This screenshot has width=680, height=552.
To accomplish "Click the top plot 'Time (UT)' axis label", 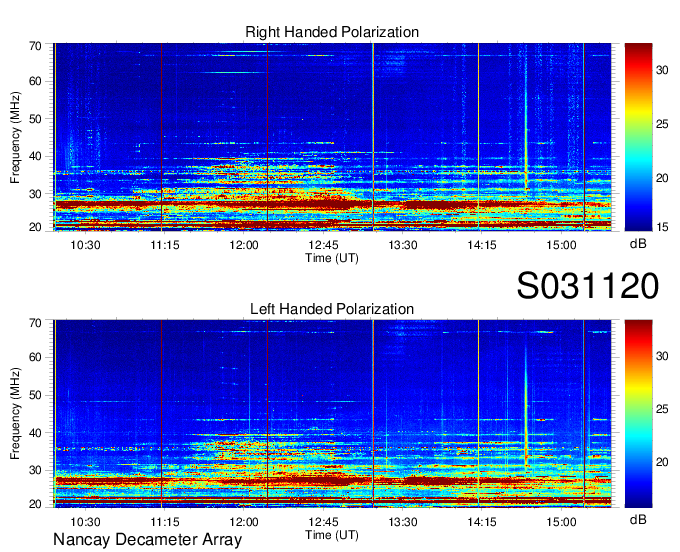I will tap(332, 258).
